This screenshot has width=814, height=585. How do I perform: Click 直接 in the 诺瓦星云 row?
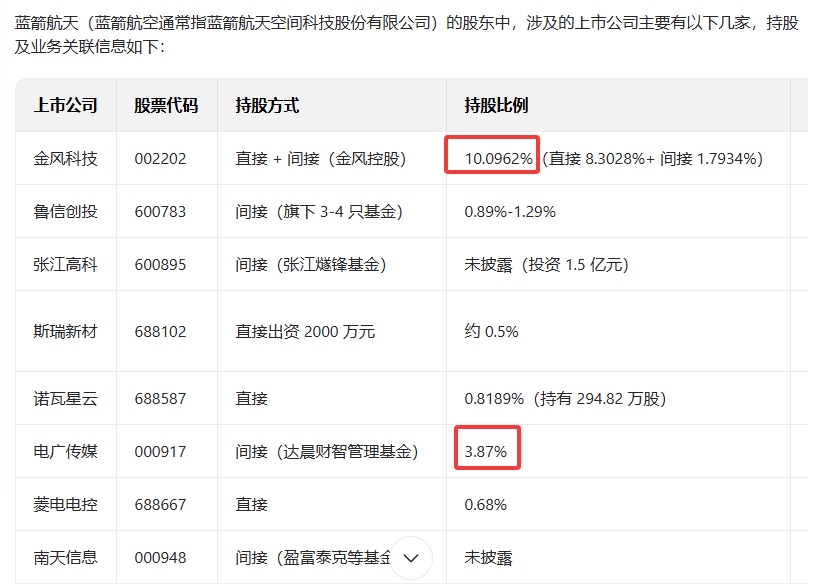click(x=252, y=399)
